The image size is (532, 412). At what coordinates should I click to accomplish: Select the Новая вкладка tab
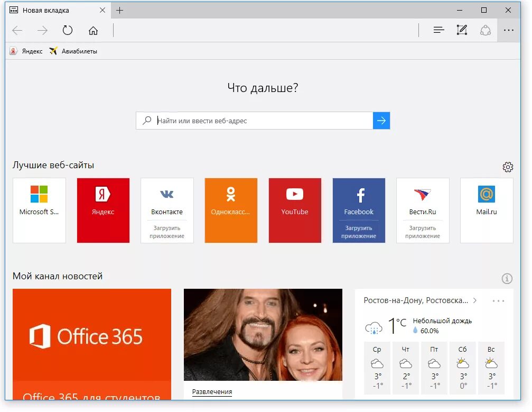coord(58,10)
